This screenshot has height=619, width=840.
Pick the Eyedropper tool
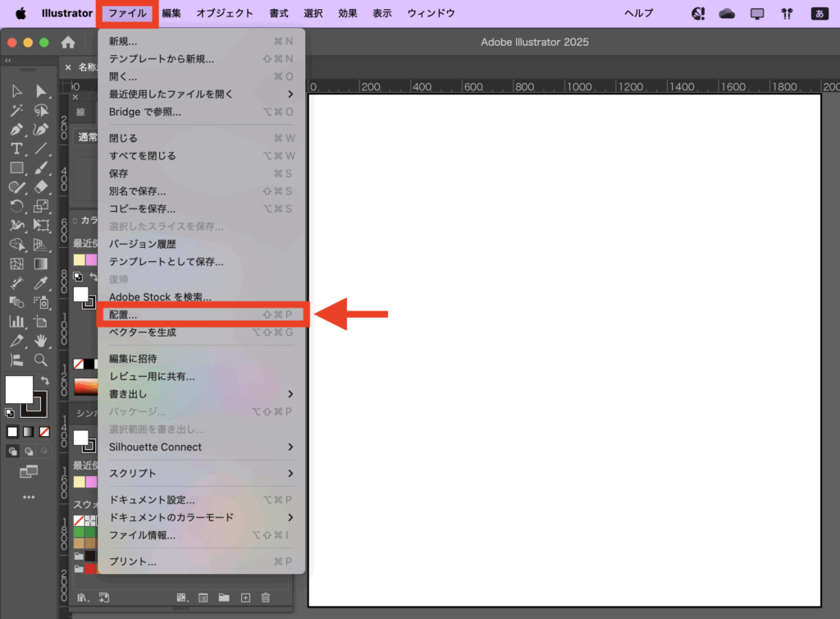click(41, 283)
